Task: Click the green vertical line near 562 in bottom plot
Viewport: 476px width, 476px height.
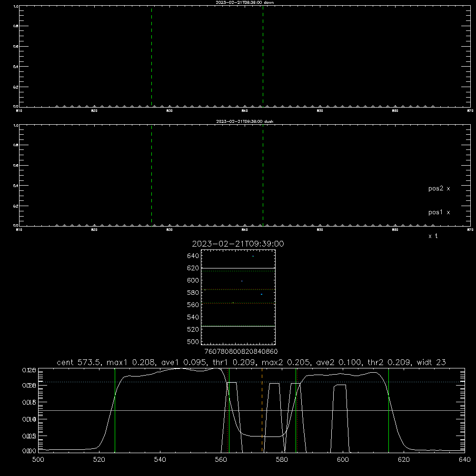Action: coord(229,410)
